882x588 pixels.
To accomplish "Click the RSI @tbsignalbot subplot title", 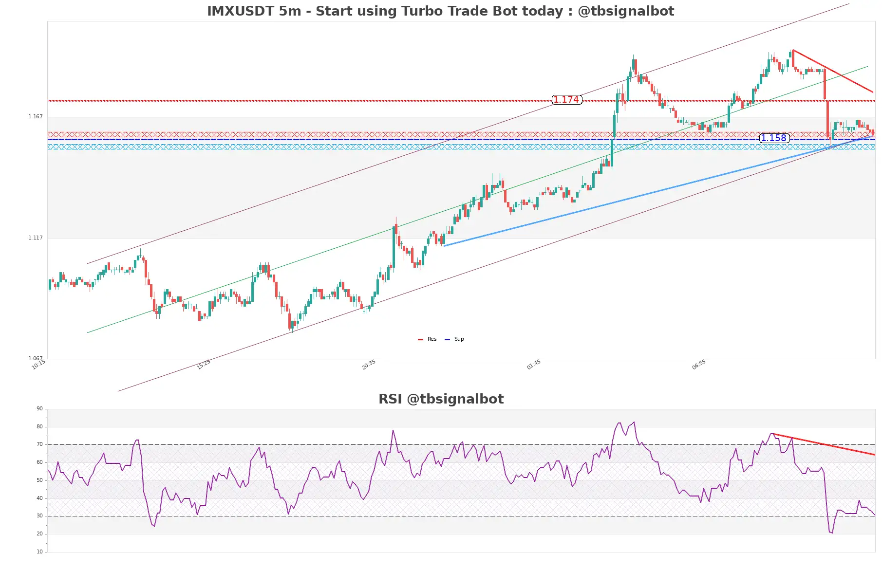I will pos(441,399).
